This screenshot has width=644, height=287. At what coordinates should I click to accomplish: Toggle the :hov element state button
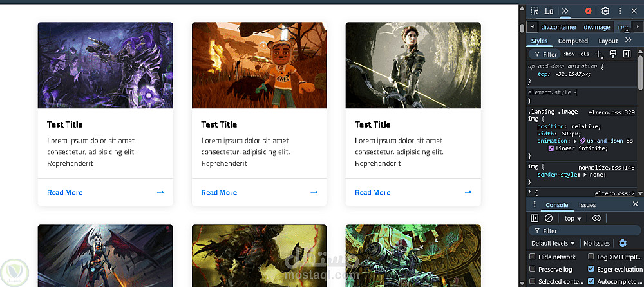pyautogui.click(x=569, y=54)
